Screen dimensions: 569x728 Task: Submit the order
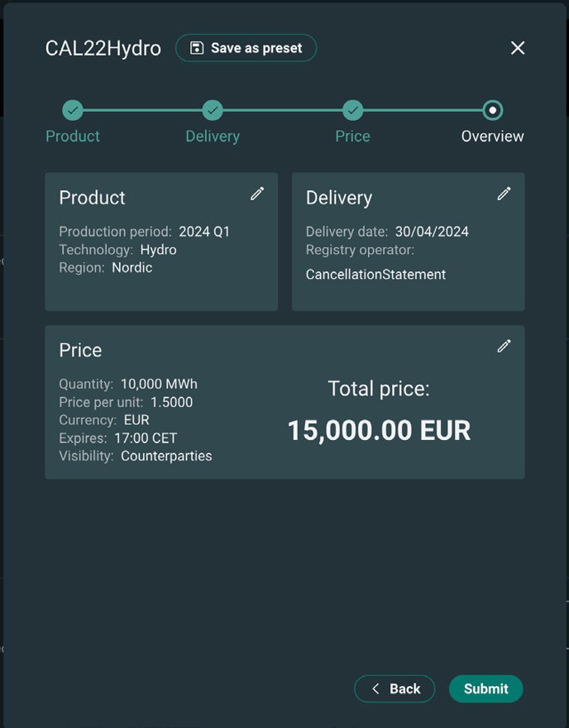click(485, 688)
